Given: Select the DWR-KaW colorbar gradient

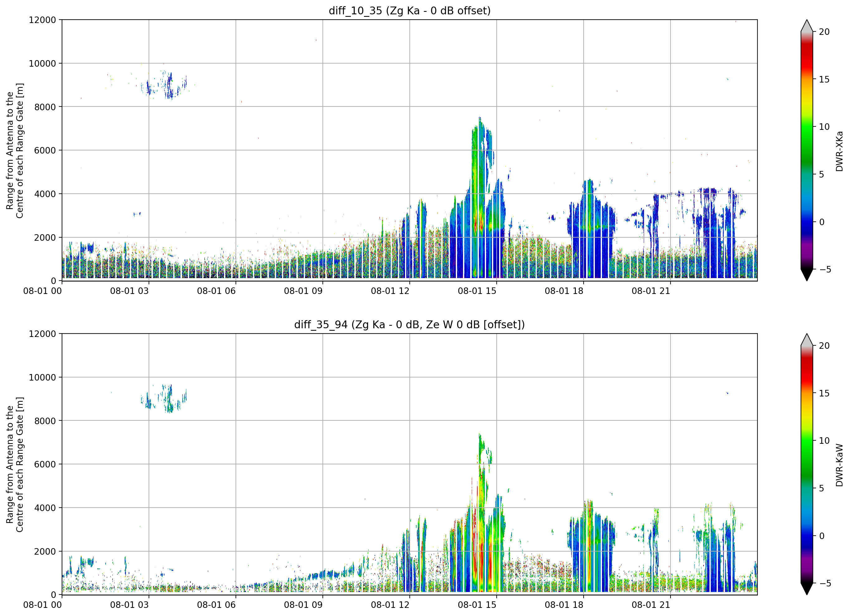Looking at the screenshot, I should click(806, 464).
